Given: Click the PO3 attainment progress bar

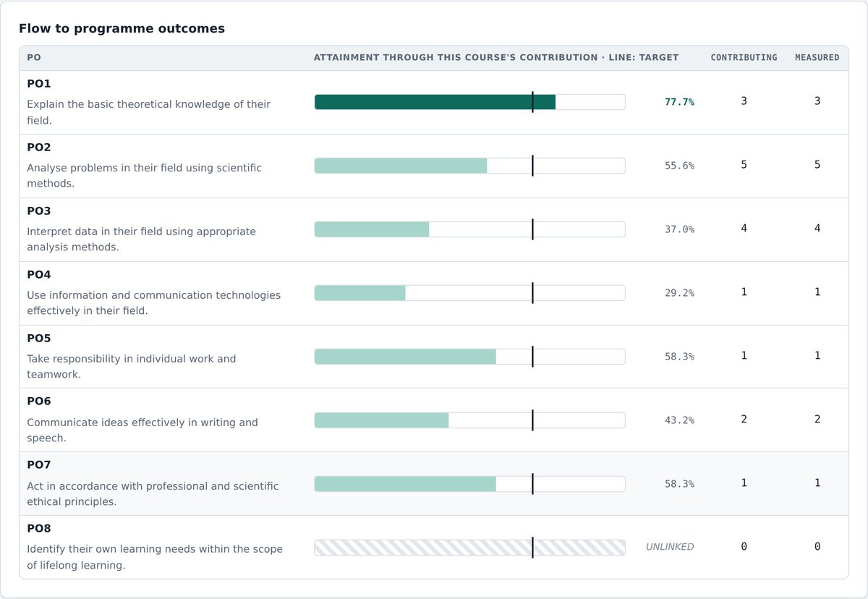Looking at the screenshot, I should point(469,229).
